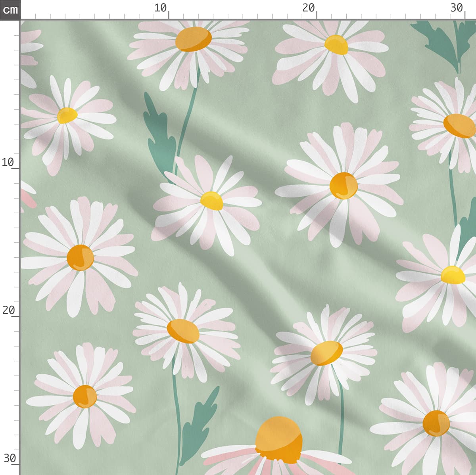Click the 10 mark on the top ruler
The image size is (476, 475).
161,8
